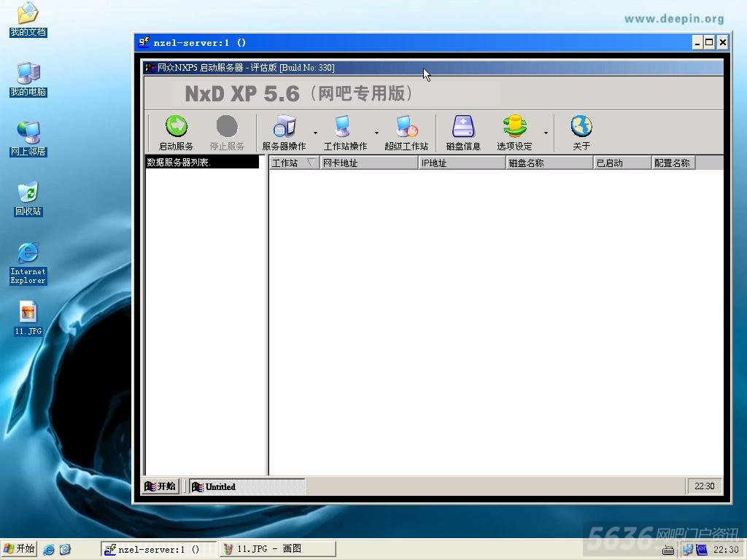
Task: Expand dropdown arrow next to 工作站操作
Action: coord(377,133)
